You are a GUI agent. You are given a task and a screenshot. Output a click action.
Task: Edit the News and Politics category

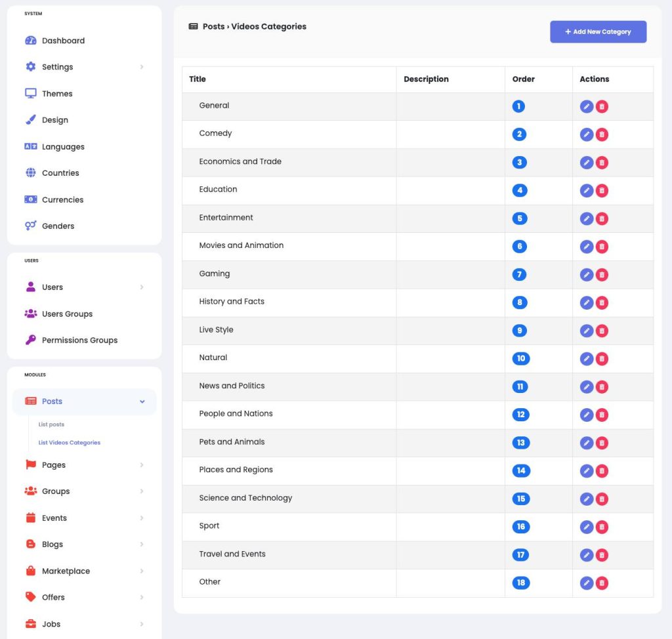click(x=586, y=387)
